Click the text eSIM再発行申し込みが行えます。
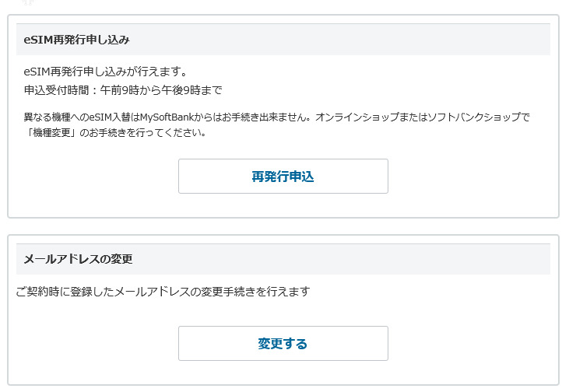Viewport: 569px width, 392px height. pos(105,72)
